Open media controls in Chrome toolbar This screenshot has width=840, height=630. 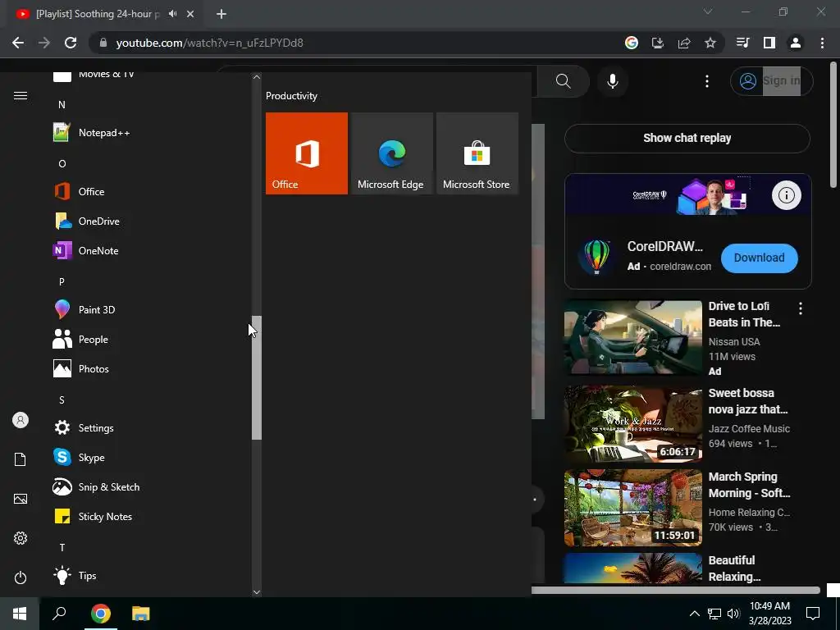tap(742, 43)
